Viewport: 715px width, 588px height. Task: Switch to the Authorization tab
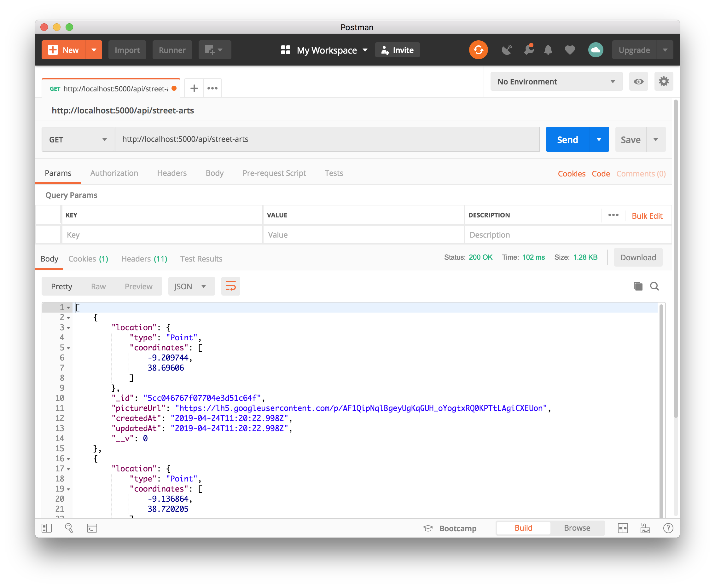(x=114, y=173)
